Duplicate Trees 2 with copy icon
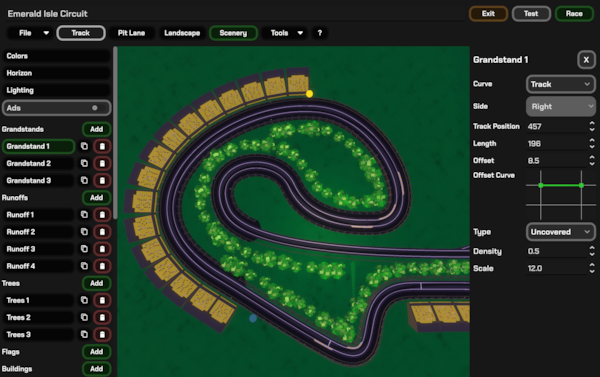This screenshot has width=600, height=377. [x=84, y=317]
